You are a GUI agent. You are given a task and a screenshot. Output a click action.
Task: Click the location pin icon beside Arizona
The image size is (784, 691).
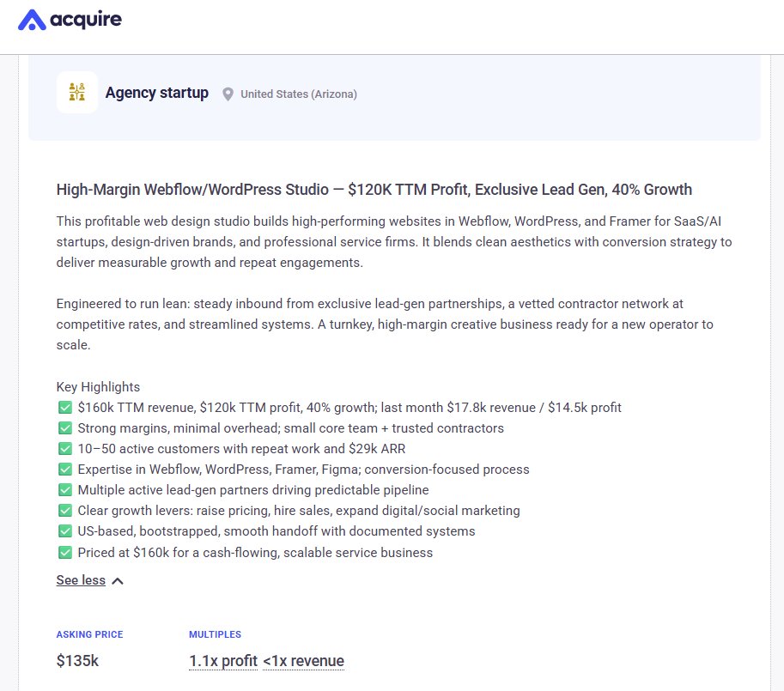click(228, 94)
